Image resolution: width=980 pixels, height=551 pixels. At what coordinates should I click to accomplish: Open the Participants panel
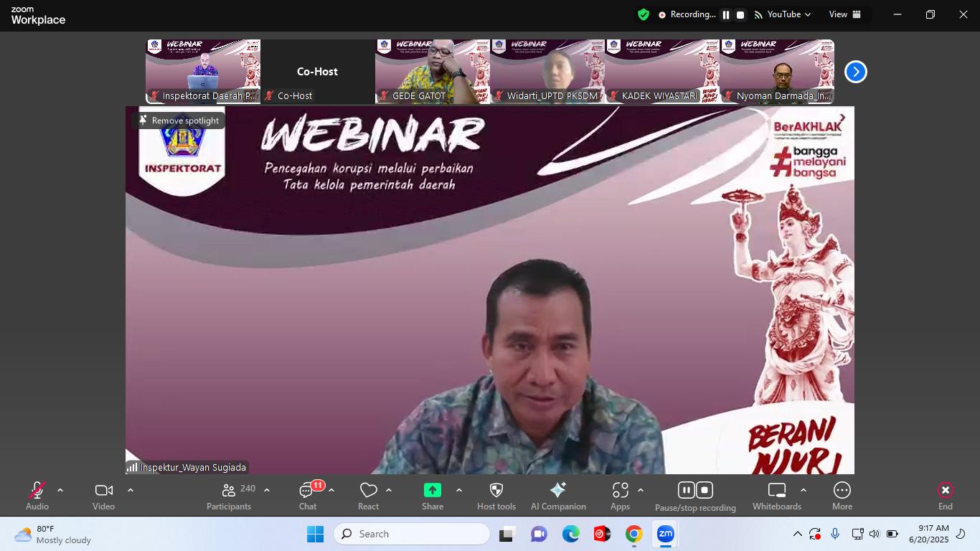229,495
